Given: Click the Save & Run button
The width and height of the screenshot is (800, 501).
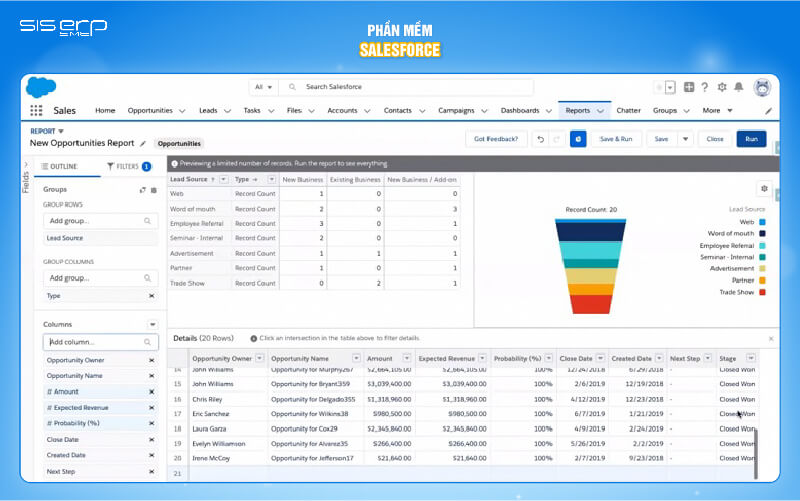Looking at the screenshot, I should tap(616, 139).
